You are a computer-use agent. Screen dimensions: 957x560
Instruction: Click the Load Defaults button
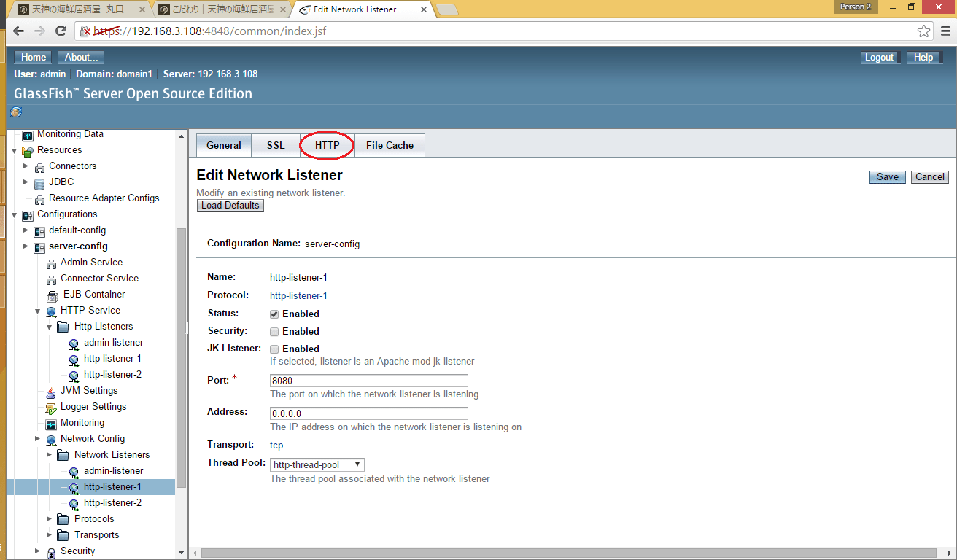[x=230, y=206]
